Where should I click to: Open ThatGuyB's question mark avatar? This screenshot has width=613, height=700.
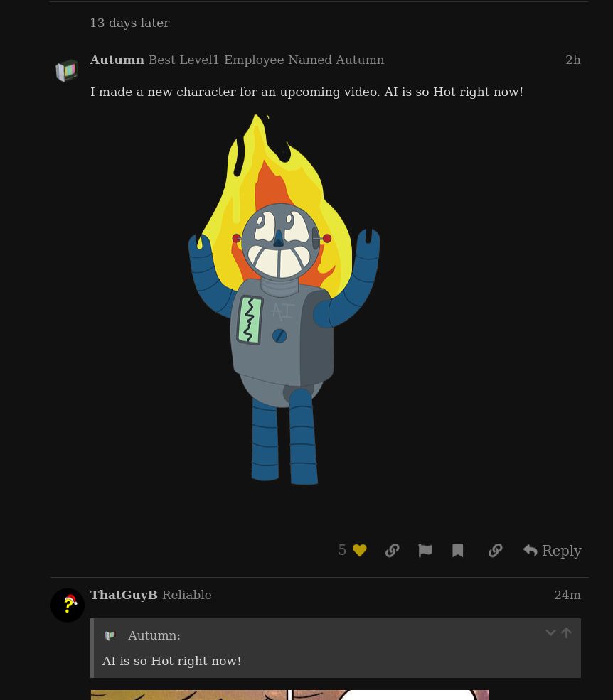(x=68, y=605)
